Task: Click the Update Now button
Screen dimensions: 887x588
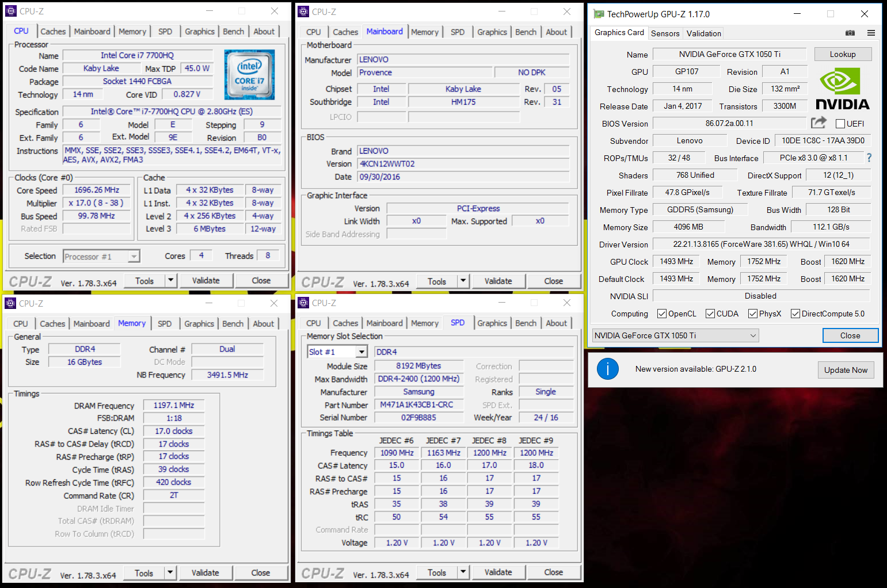Action: tap(846, 370)
